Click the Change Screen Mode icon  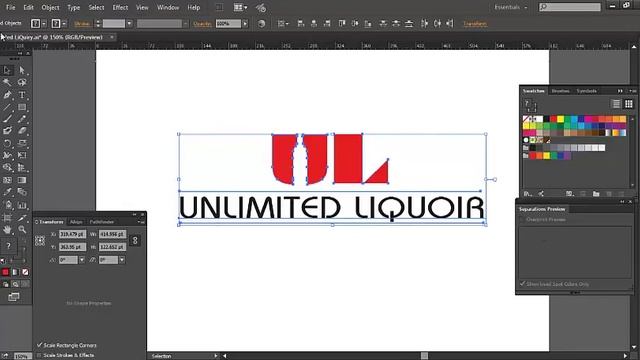pyautogui.click(x=13, y=297)
